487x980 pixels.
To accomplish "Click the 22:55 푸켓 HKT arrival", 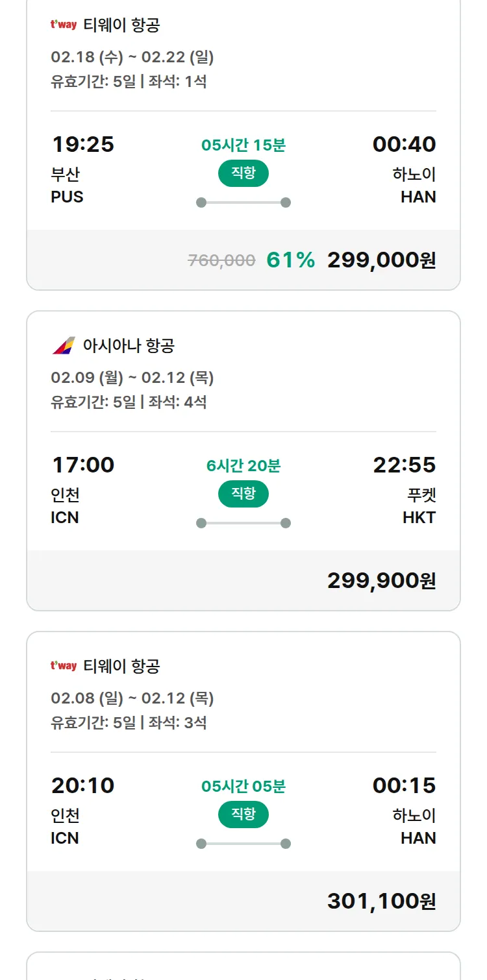I will pyautogui.click(x=405, y=489).
